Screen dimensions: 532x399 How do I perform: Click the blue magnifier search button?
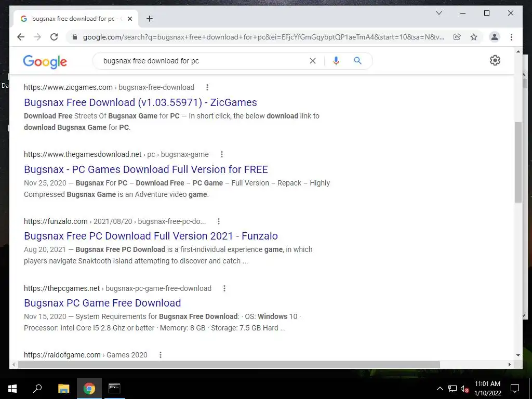tap(357, 61)
